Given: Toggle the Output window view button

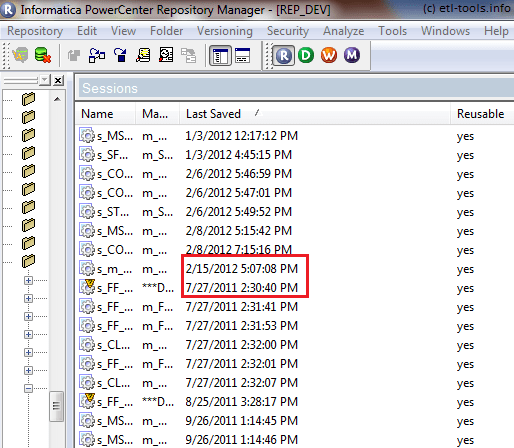Looking at the screenshot, I should click(243, 55).
